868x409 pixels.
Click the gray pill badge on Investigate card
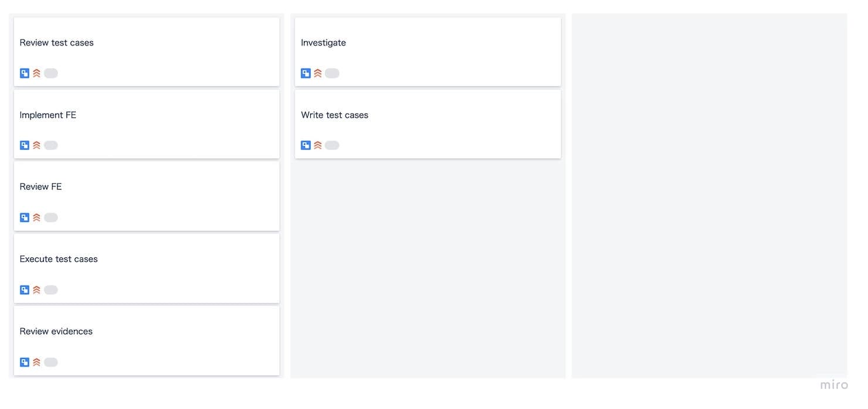tap(332, 73)
